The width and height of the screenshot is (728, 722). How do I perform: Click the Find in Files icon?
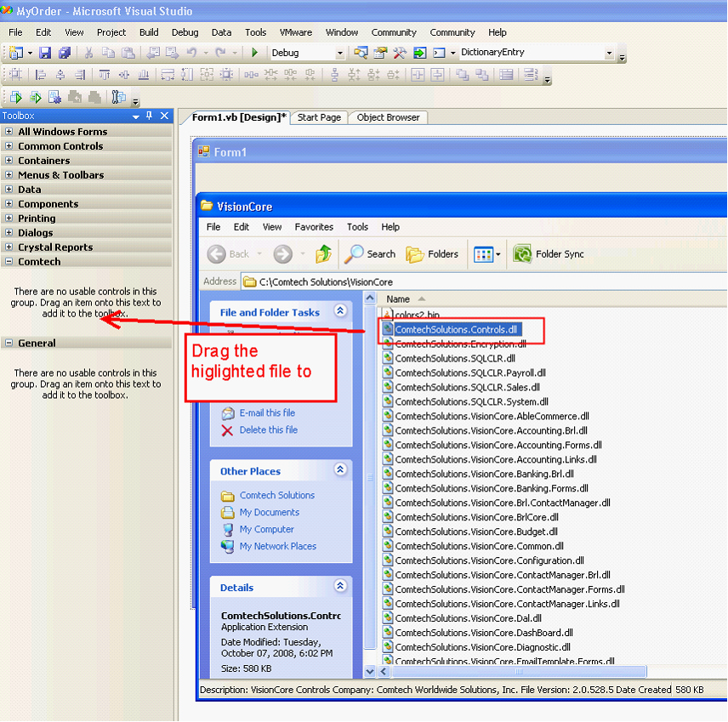(361, 53)
